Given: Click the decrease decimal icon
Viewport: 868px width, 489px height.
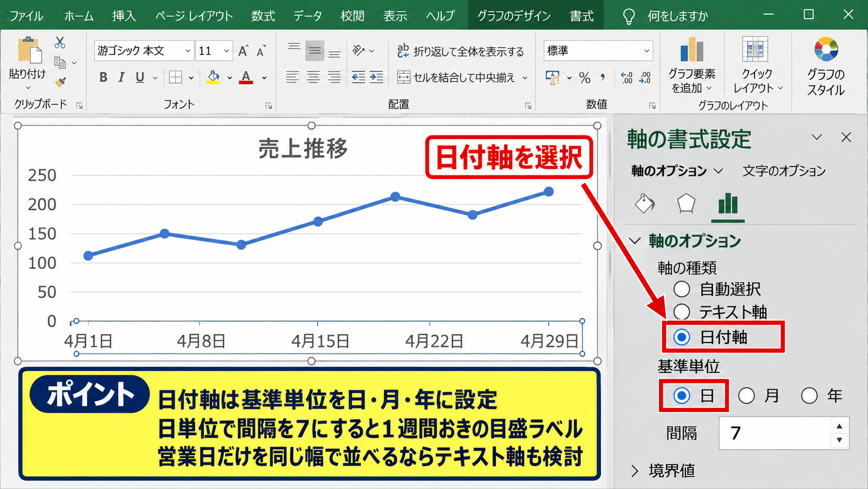Looking at the screenshot, I should click(x=645, y=77).
